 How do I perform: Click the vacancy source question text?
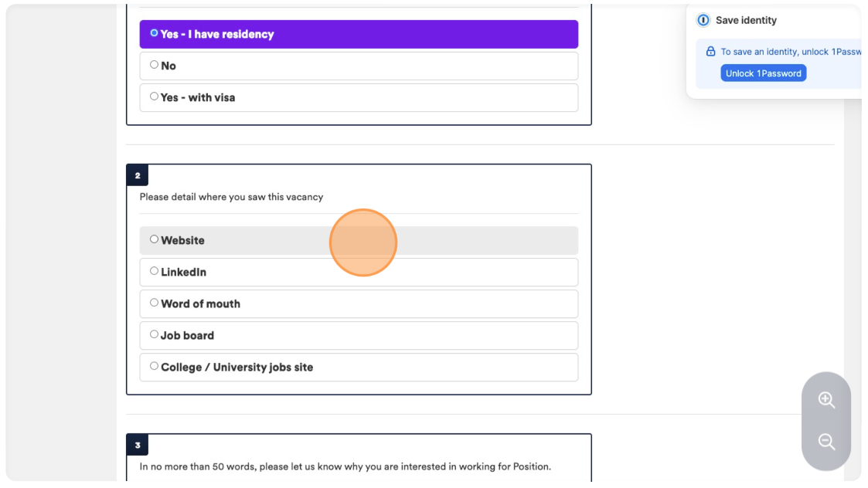pos(231,197)
